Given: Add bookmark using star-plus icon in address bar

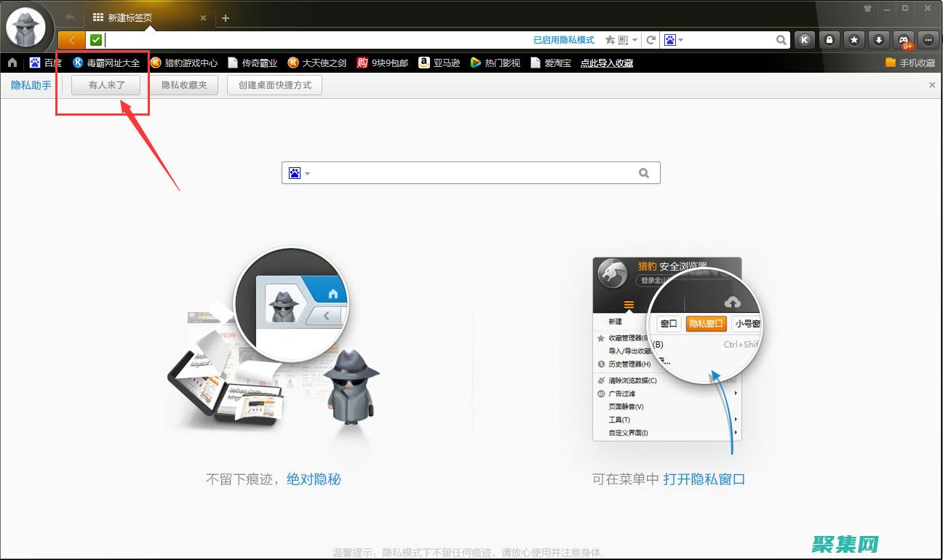Looking at the screenshot, I should pyautogui.click(x=610, y=40).
